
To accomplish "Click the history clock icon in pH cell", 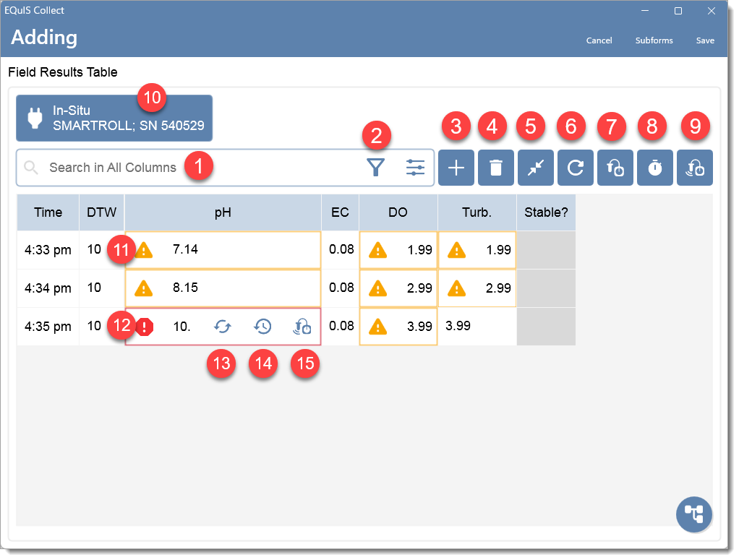I will coord(262,327).
